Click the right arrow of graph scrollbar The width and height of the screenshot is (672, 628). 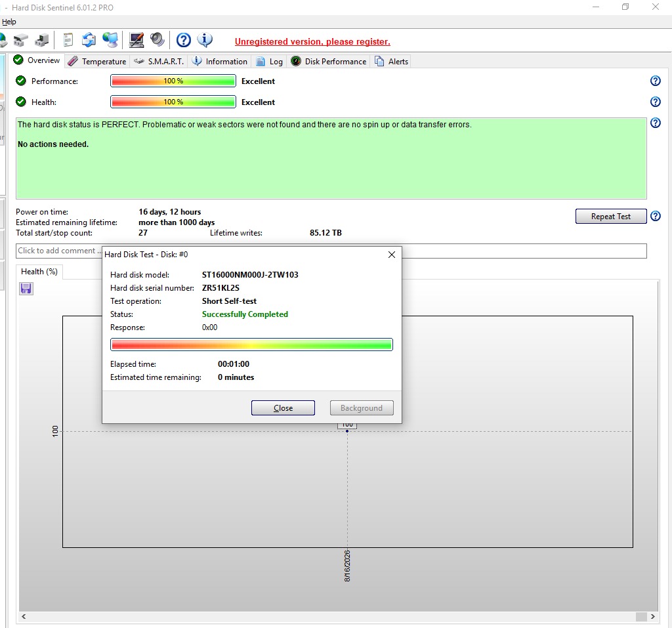(x=653, y=616)
